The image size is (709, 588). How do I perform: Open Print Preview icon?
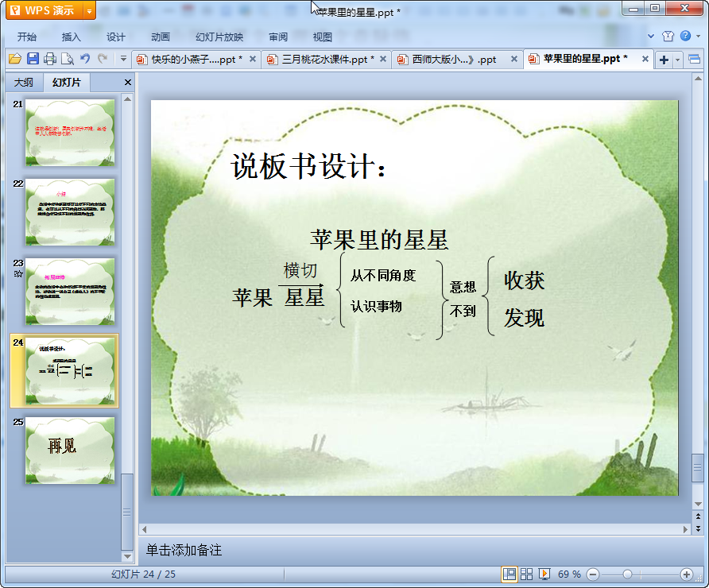[x=68, y=59]
